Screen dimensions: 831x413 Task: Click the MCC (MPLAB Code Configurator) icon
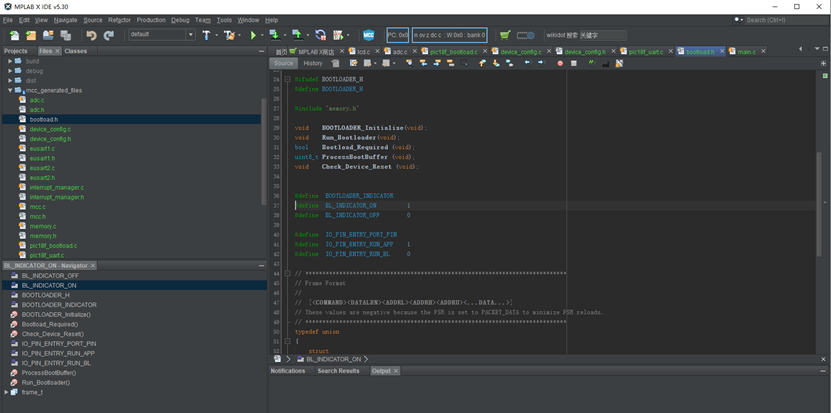[x=369, y=35]
